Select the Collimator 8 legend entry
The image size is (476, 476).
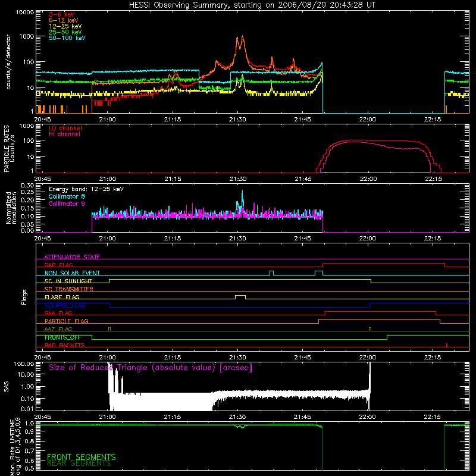(67, 196)
